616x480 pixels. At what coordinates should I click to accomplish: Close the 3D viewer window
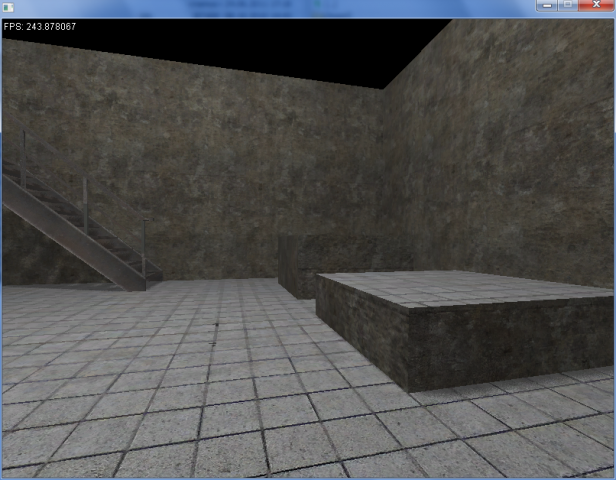[x=596, y=5]
